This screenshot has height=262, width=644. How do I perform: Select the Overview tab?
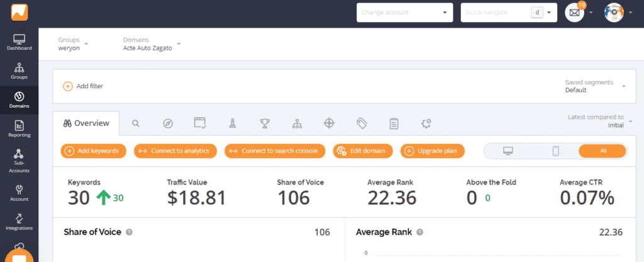(x=86, y=123)
